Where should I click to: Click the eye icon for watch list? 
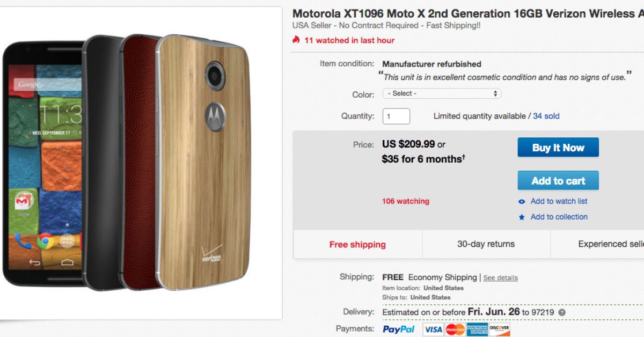[522, 202]
